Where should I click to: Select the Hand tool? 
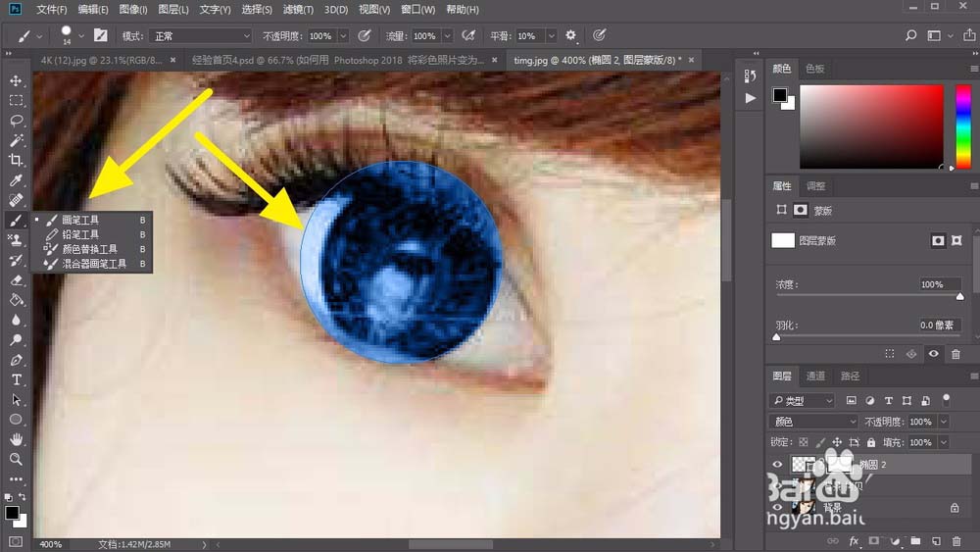click(16, 439)
